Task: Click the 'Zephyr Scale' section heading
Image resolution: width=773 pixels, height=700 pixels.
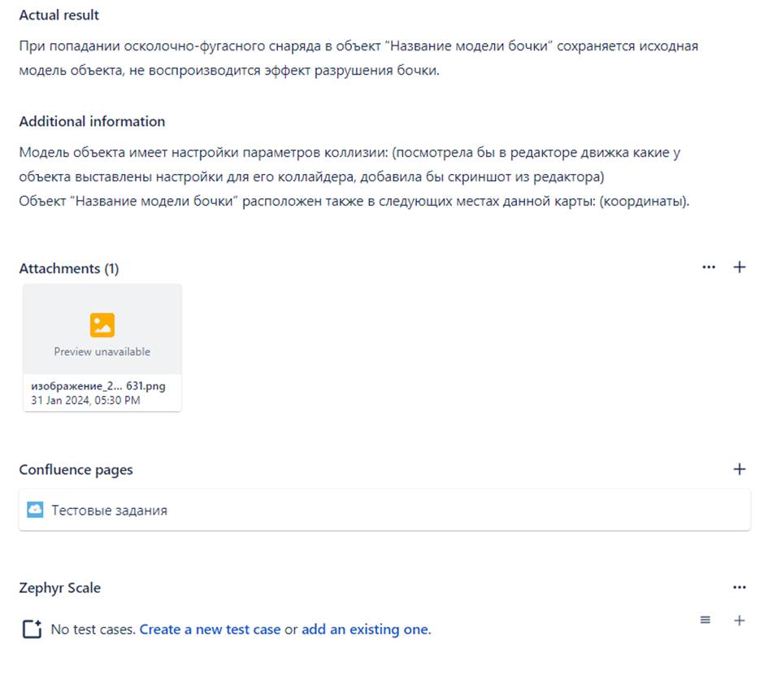Action: [60, 588]
